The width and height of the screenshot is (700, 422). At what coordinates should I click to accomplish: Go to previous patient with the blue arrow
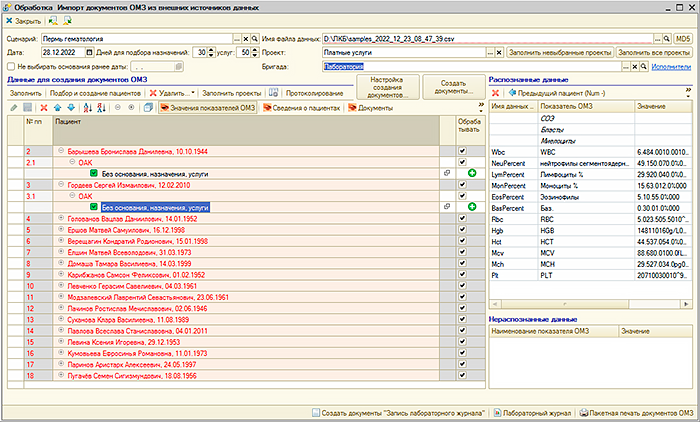point(512,92)
